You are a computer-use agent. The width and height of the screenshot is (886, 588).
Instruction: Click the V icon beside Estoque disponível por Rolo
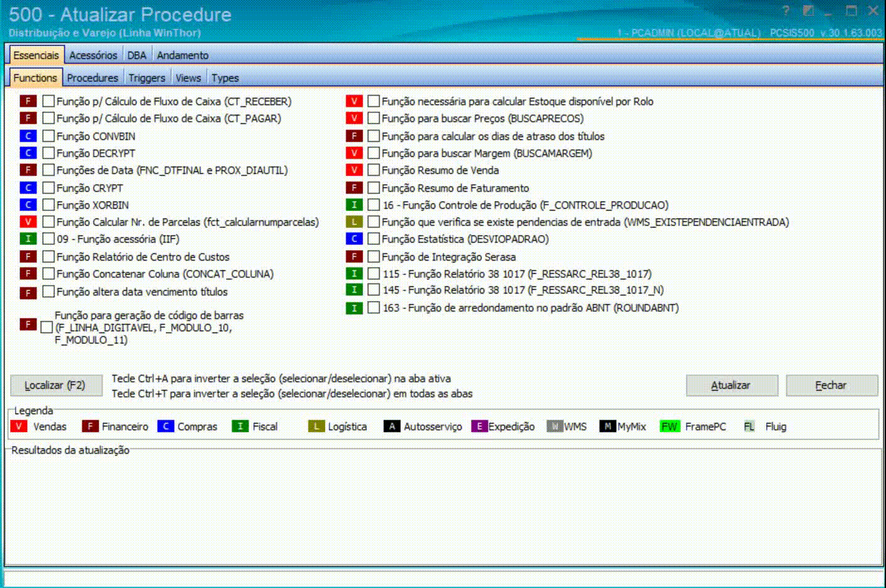coord(354,101)
